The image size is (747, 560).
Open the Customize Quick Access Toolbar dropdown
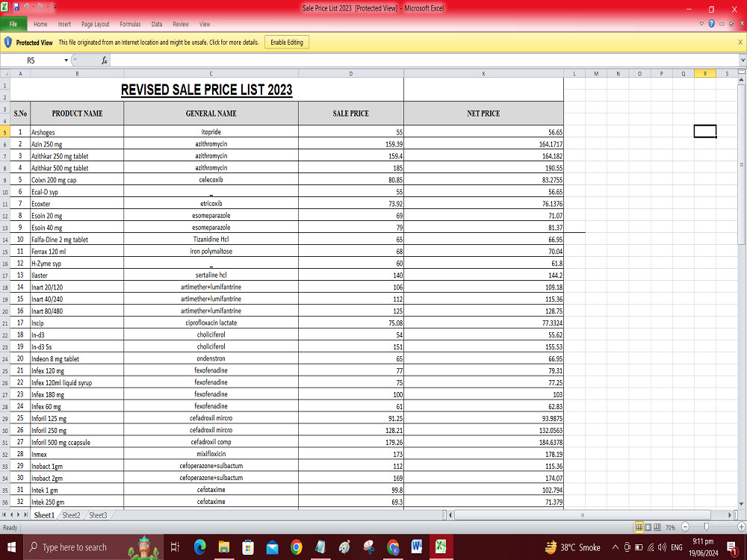(x=55, y=7)
